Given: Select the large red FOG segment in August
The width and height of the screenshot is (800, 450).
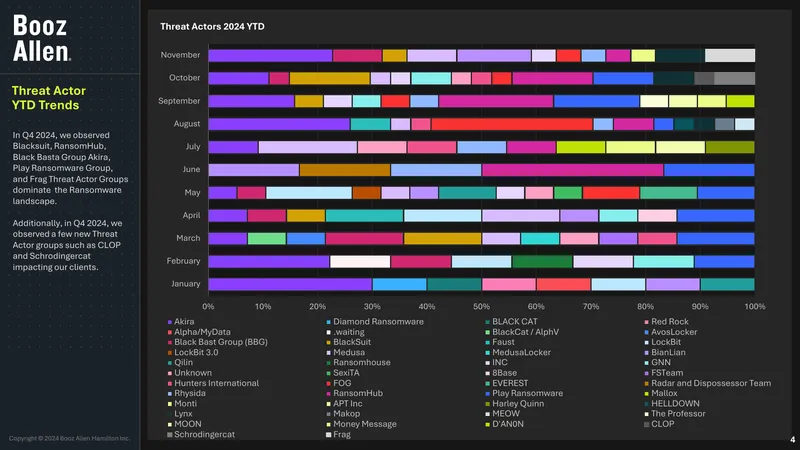Looking at the screenshot, I should (x=512, y=124).
